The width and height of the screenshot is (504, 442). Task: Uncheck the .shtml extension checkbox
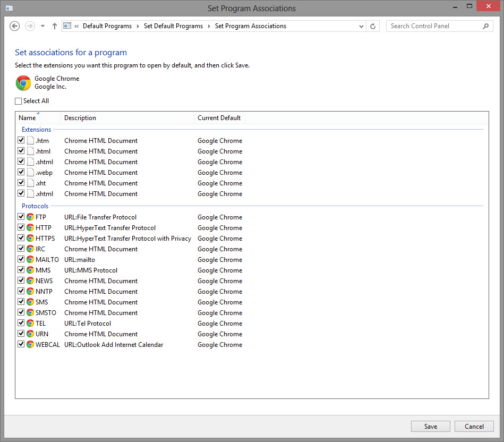pos(21,161)
